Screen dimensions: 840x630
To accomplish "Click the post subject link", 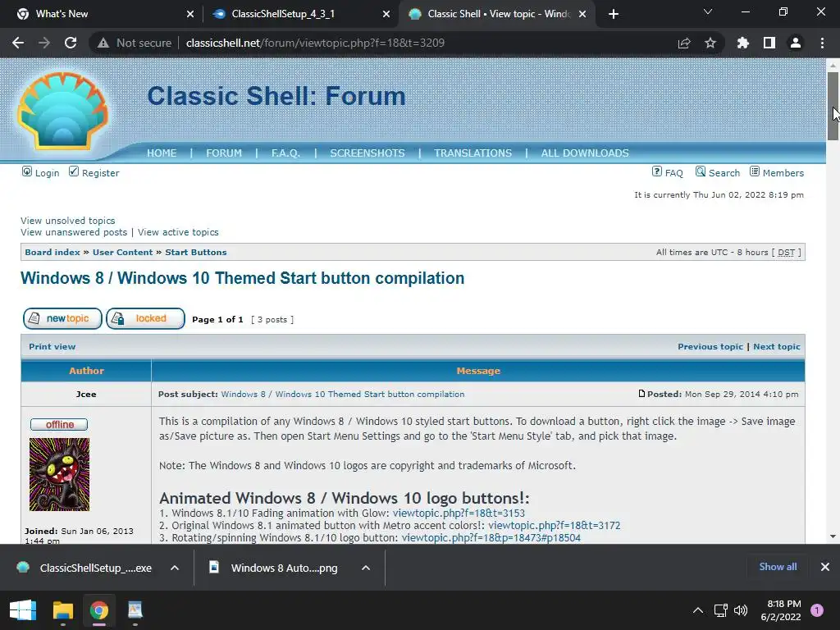I will click(x=343, y=395).
